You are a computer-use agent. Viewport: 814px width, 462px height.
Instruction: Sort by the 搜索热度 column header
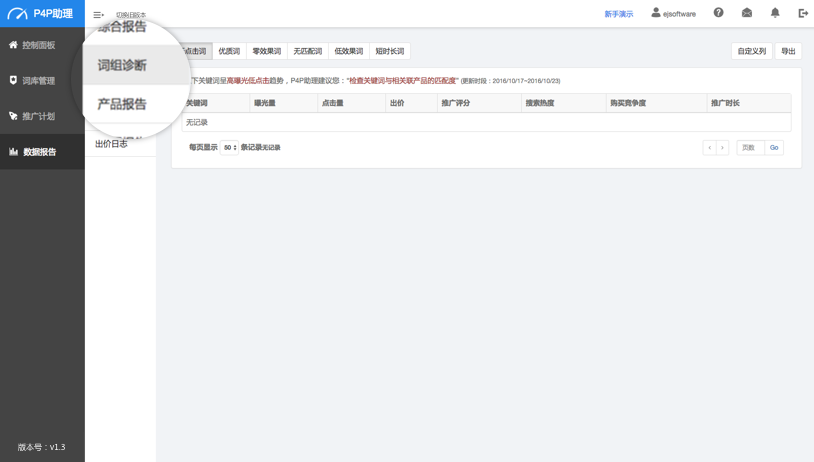563,103
